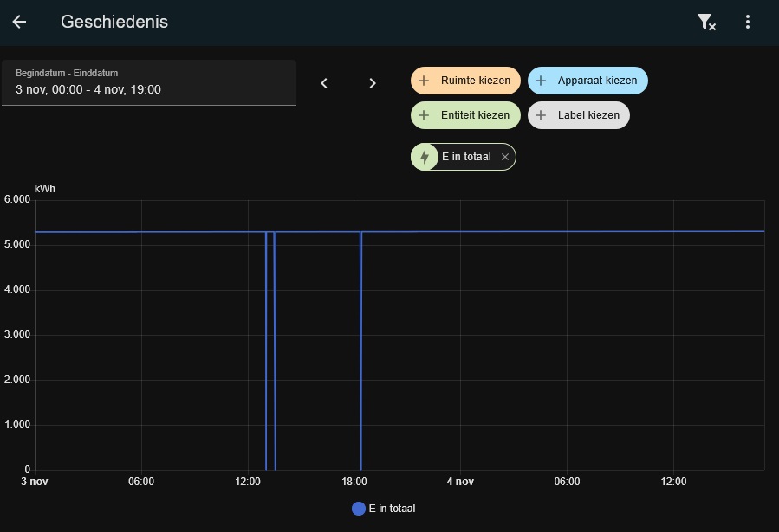
Task: Go to the previous date range
Action: (324, 83)
